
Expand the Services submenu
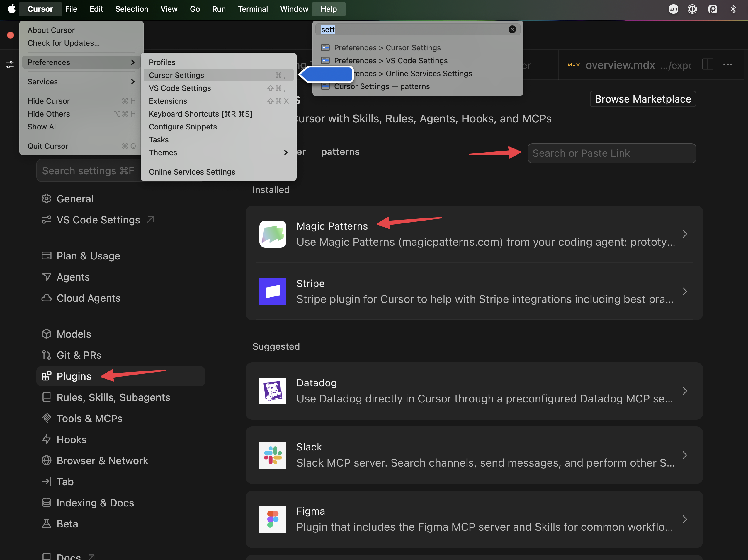(x=81, y=81)
